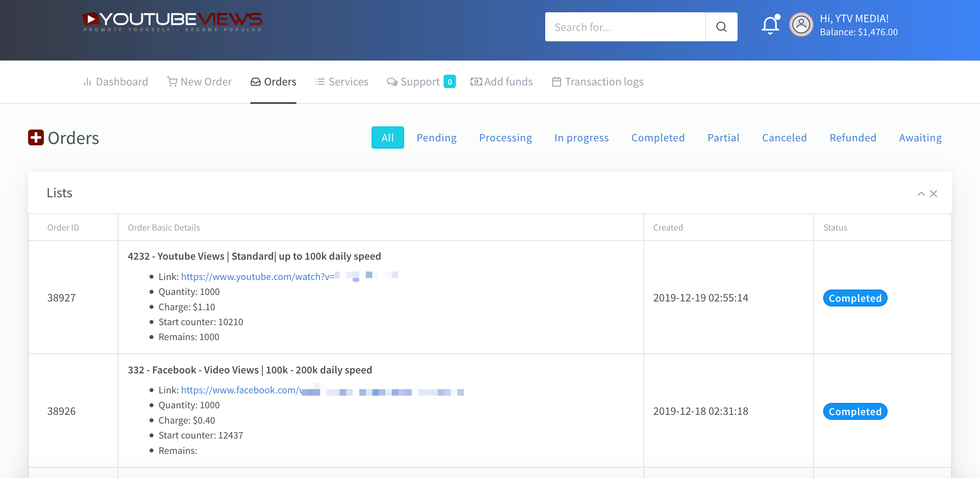Screen dimensions: 980x478
Task: Open Support tickets page
Action: (x=419, y=82)
